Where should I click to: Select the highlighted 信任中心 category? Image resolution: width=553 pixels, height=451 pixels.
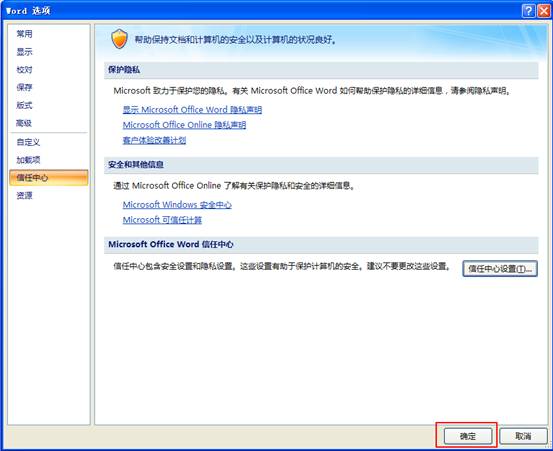pos(49,178)
